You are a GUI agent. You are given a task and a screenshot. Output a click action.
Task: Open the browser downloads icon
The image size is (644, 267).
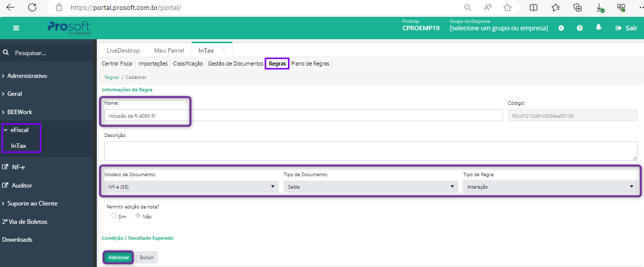600,7
